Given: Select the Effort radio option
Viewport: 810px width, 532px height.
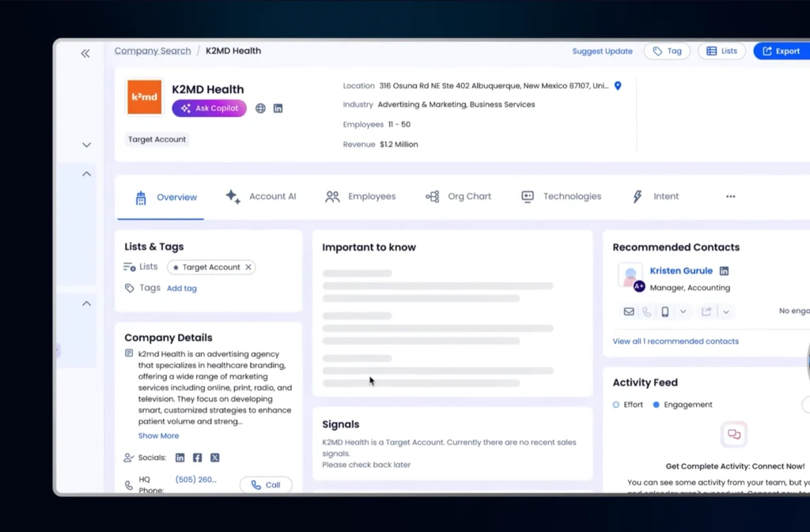Looking at the screenshot, I should click(x=615, y=405).
